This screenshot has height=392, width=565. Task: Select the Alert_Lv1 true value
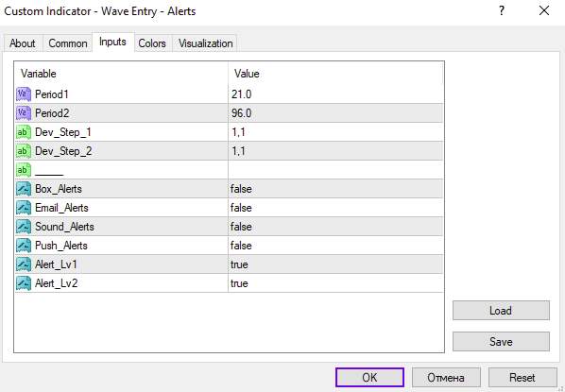(x=335, y=264)
